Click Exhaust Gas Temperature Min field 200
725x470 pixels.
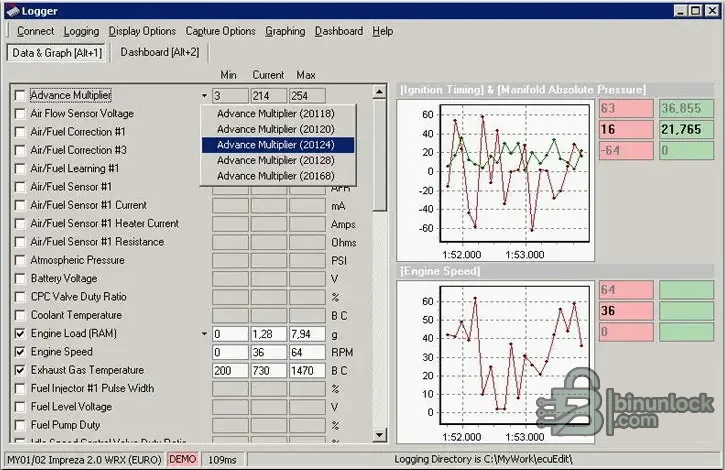(x=230, y=371)
